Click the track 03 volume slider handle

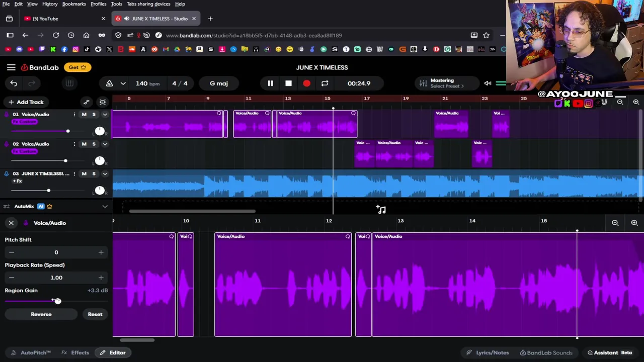coord(48,191)
